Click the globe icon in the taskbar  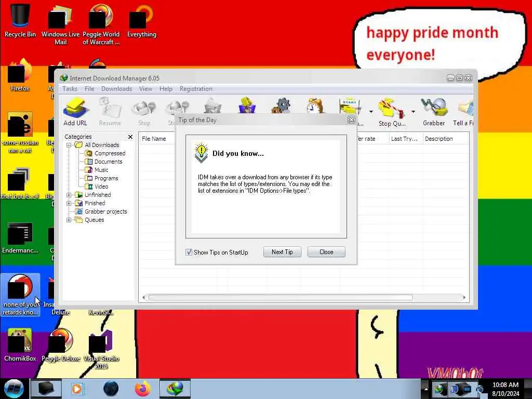[x=111, y=389]
